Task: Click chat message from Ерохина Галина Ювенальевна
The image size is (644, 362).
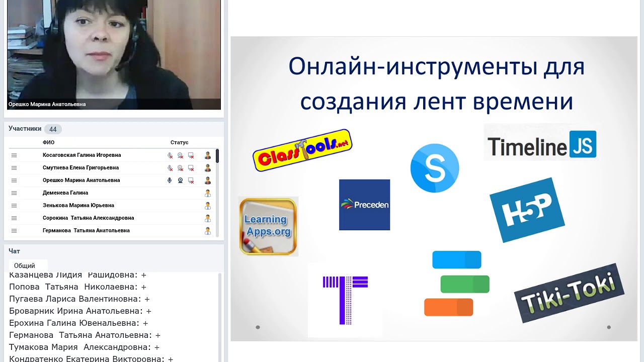Action: [78, 323]
